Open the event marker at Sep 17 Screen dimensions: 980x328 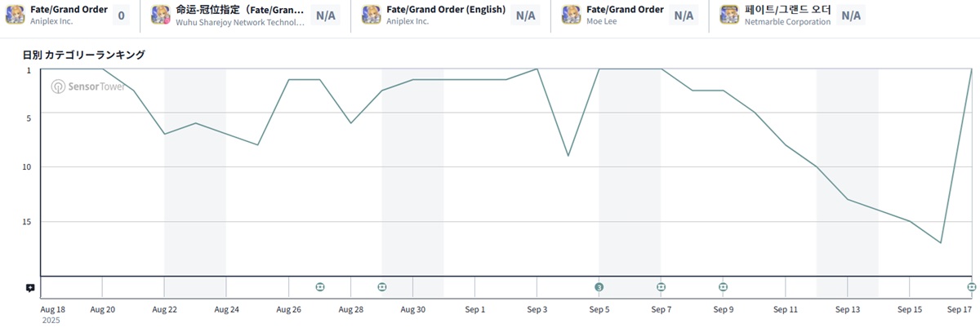point(972,287)
